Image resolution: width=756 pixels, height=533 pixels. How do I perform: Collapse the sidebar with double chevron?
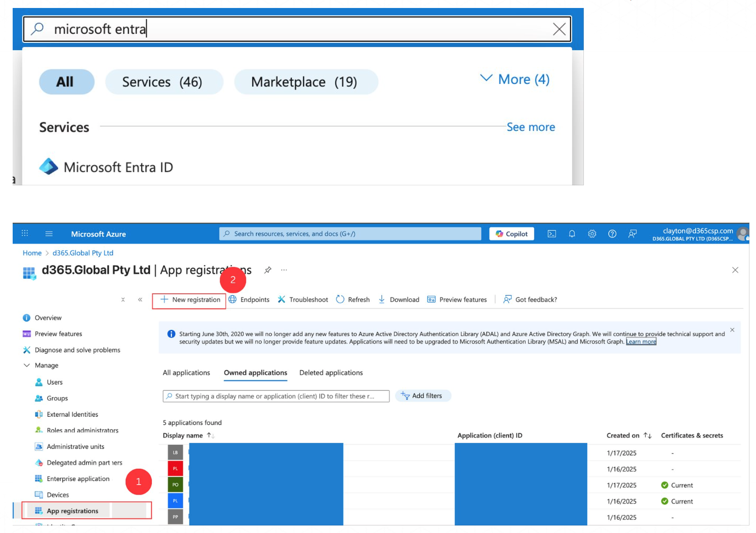[x=140, y=300]
